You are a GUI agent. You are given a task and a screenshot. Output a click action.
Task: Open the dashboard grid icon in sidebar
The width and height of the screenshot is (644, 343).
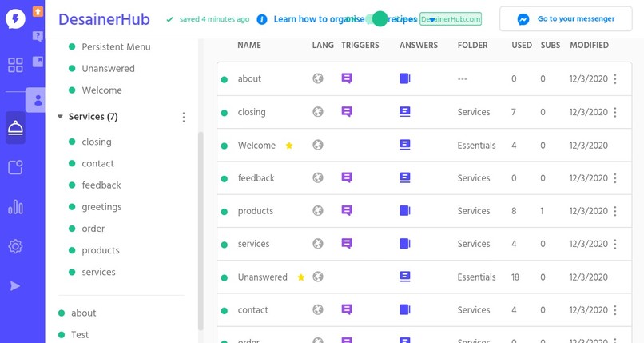pyautogui.click(x=15, y=65)
